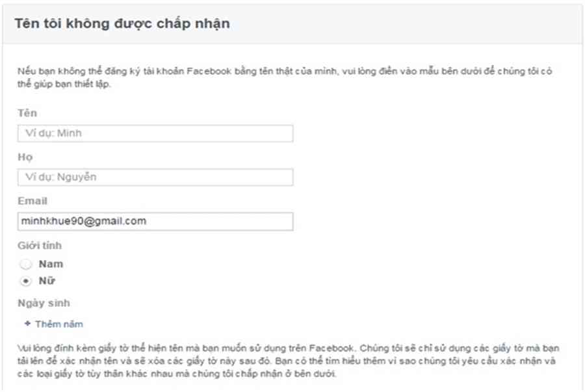Click the paragraph starting "Vui lòng đính kèm"

click(x=287, y=361)
